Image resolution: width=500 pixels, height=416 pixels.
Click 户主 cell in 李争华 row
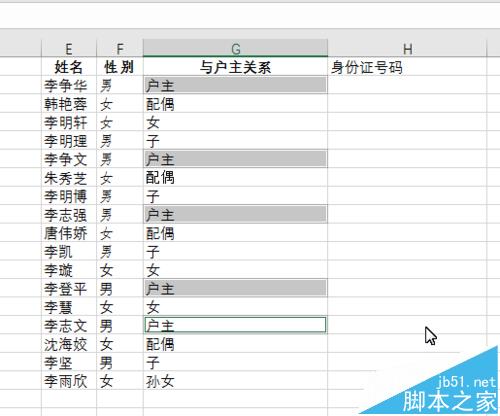tap(235, 85)
